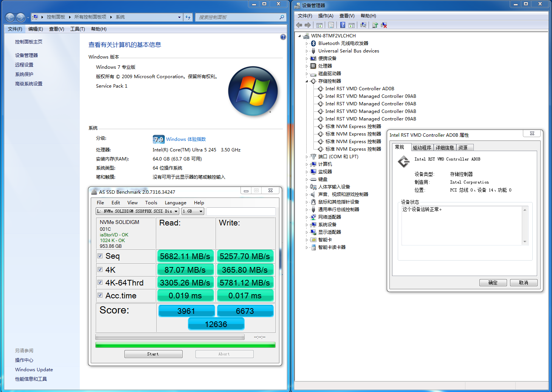The width and height of the screenshot is (552, 392).
Task: Click the Universal Serial Bus devices icon
Action: click(x=313, y=51)
